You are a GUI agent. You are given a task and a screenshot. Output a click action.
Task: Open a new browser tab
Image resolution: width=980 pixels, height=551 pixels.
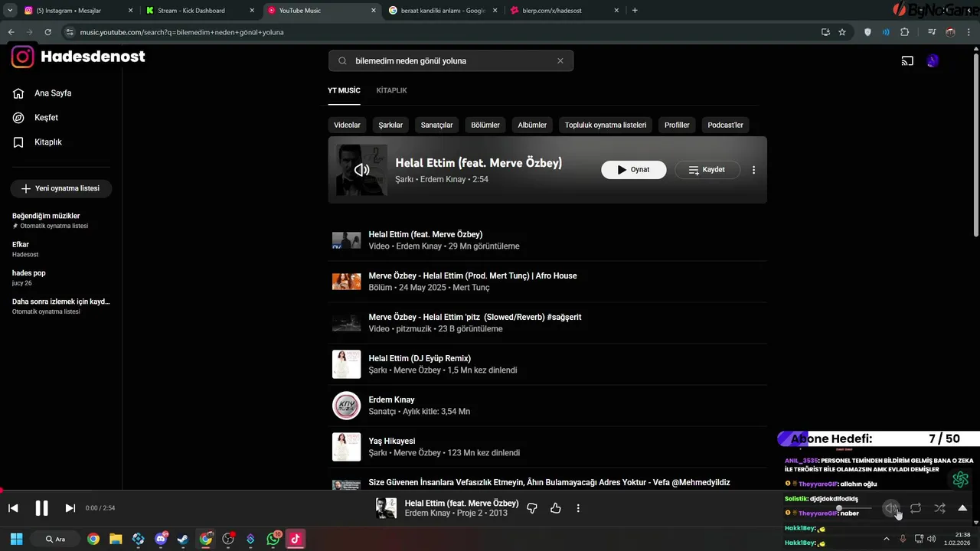[x=635, y=11]
